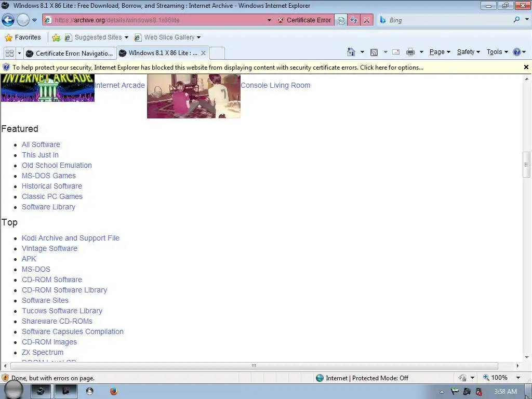Open the Console Living Room link

(x=275, y=85)
